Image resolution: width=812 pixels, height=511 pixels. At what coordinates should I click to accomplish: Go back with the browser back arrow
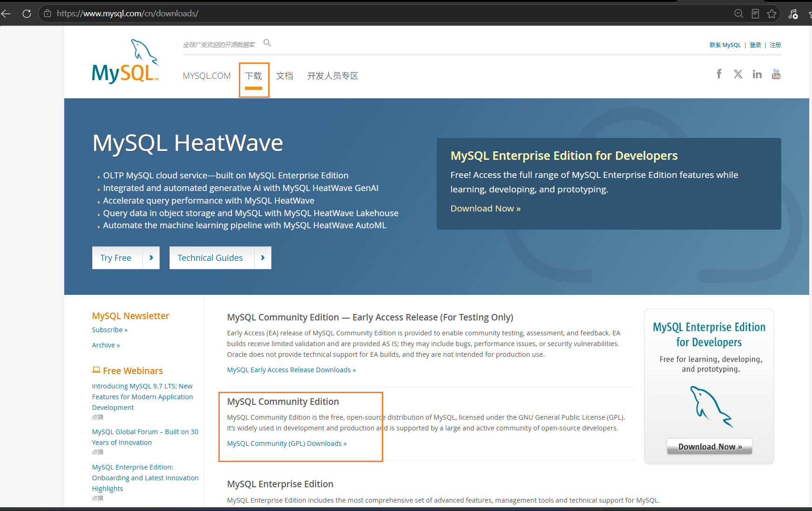pos(6,14)
